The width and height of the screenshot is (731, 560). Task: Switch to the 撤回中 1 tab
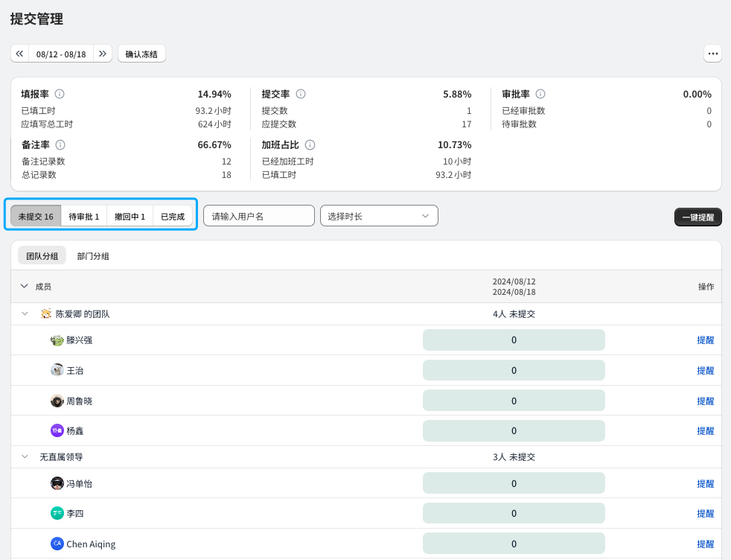[130, 217]
